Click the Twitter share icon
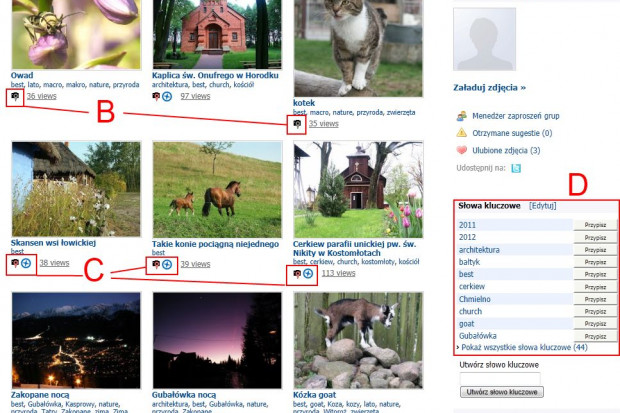 click(516, 168)
